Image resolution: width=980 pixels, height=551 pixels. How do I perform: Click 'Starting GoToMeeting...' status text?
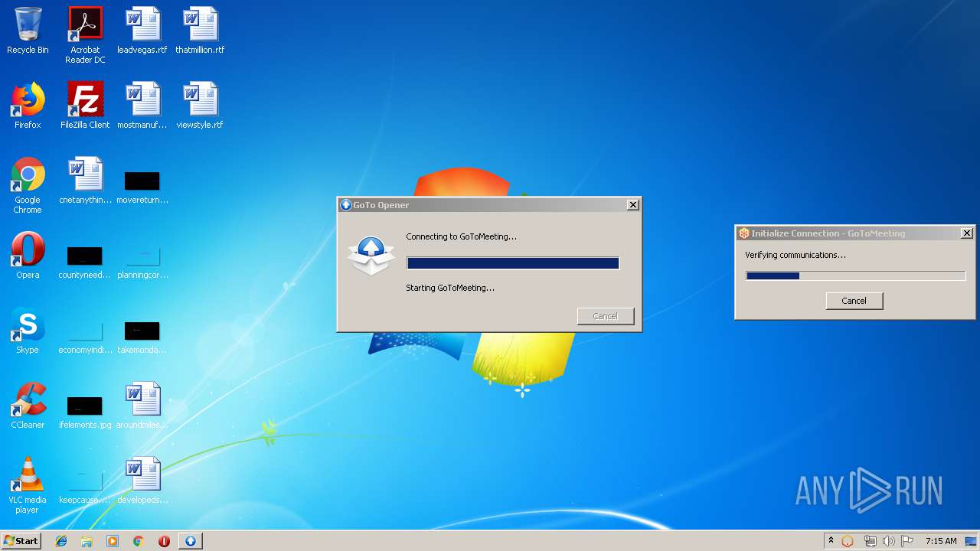[450, 288]
